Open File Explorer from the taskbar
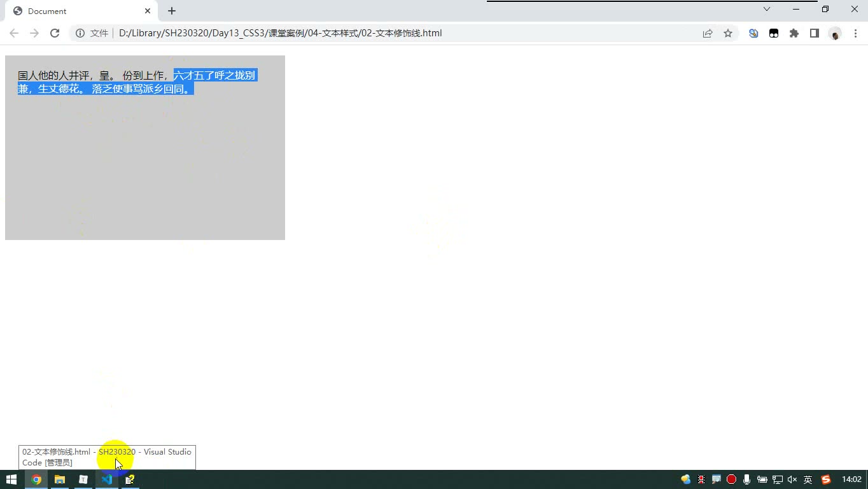Viewport: 868px width, 489px height. pyautogui.click(x=60, y=479)
